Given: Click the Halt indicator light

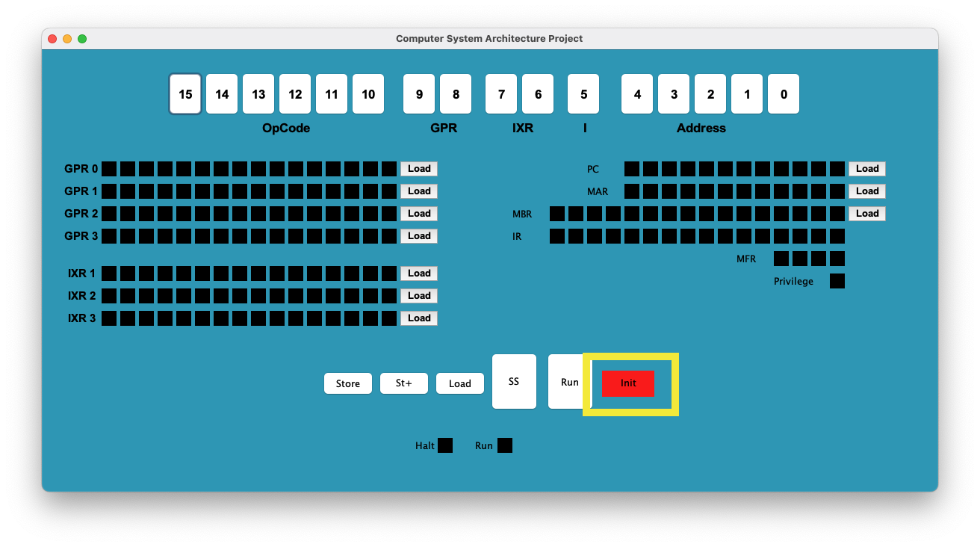Looking at the screenshot, I should (x=445, y=445).
